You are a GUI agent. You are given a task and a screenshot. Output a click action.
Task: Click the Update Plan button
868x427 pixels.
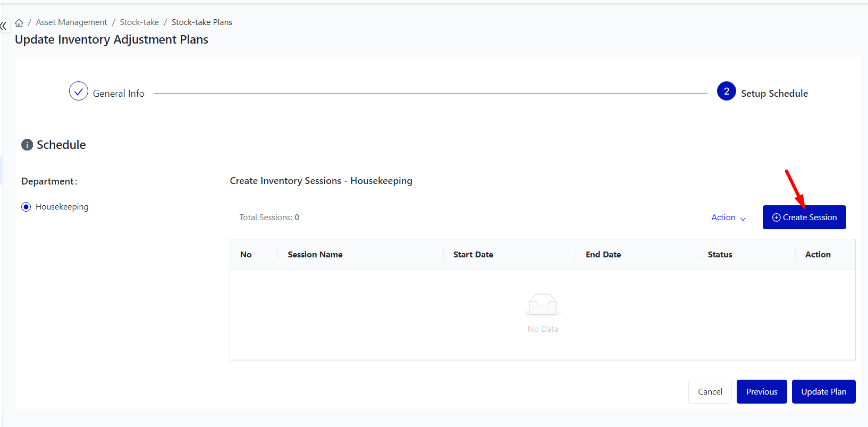pos(823,392)
